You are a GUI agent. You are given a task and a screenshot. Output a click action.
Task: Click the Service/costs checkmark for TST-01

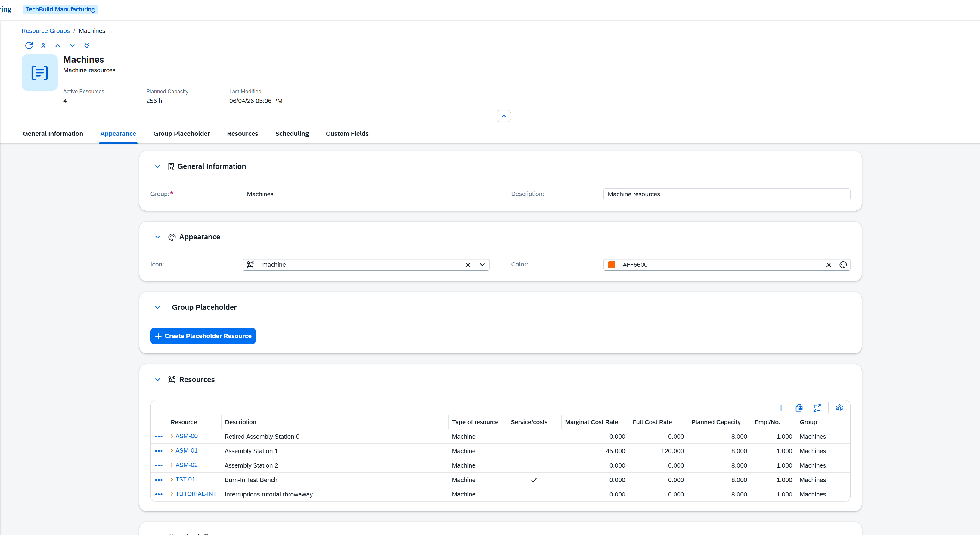534,480
